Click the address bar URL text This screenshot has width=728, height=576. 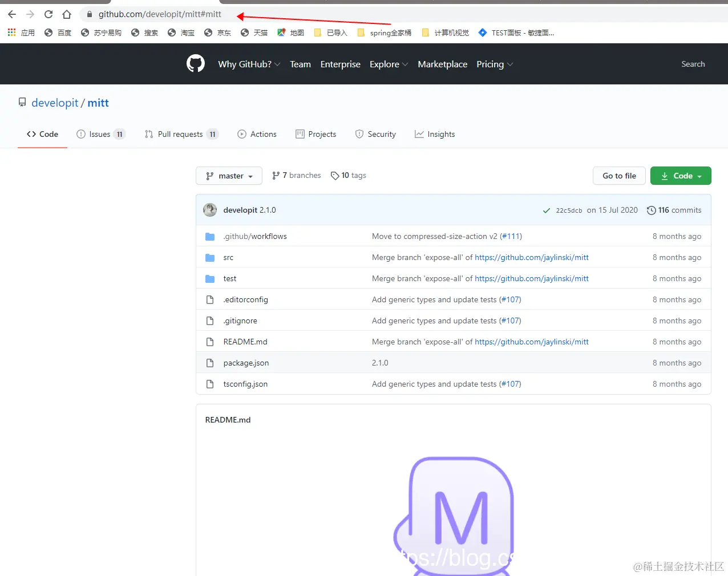(x=160, y=14)
